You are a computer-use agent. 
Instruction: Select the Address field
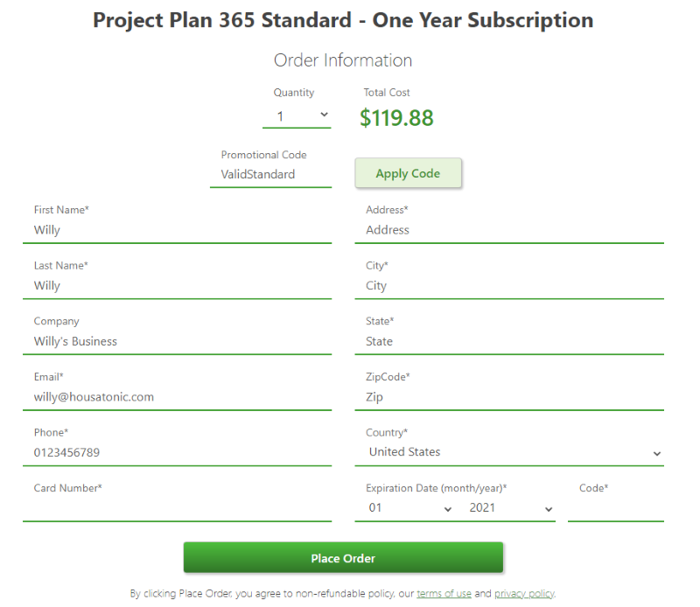509,230
